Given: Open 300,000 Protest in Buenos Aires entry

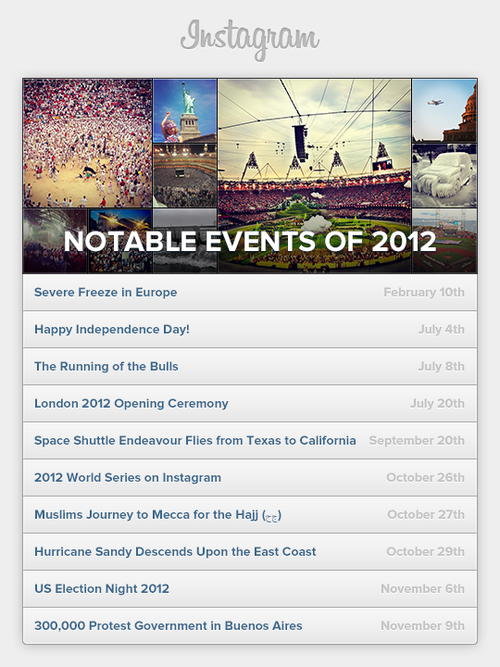Looking at the screenshot, I should tap(168, 626).
